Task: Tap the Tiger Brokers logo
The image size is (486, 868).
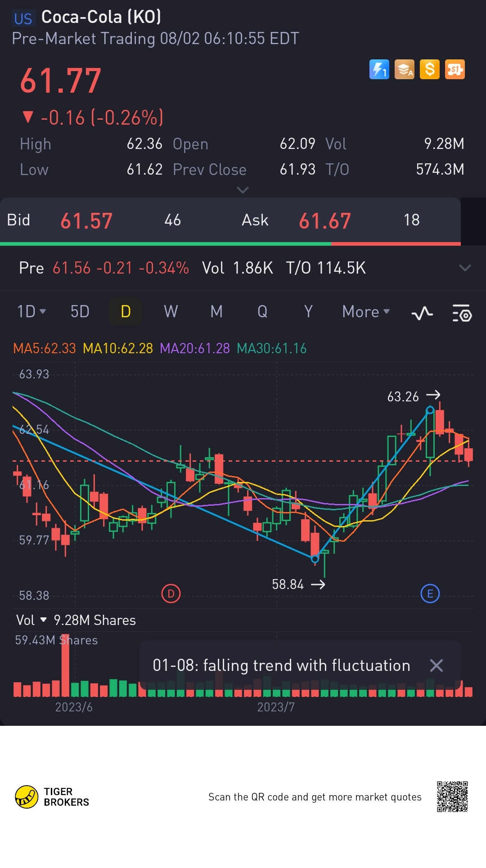Action: [52, 797]
